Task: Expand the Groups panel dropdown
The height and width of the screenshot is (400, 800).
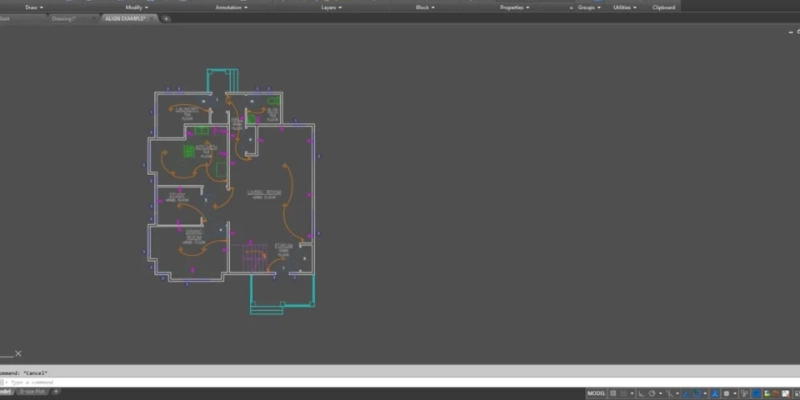Action: (x=589, y=8)
